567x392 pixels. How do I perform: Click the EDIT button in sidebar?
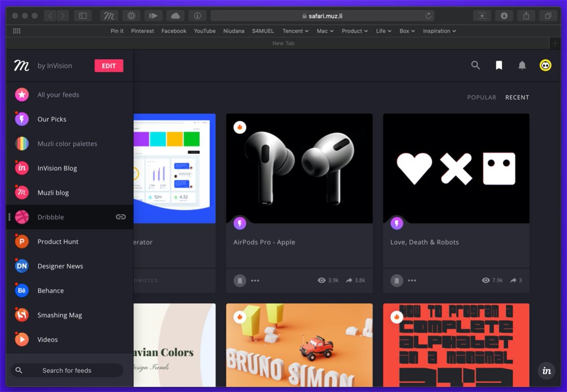pyautogui.click(x=109, y=66)
